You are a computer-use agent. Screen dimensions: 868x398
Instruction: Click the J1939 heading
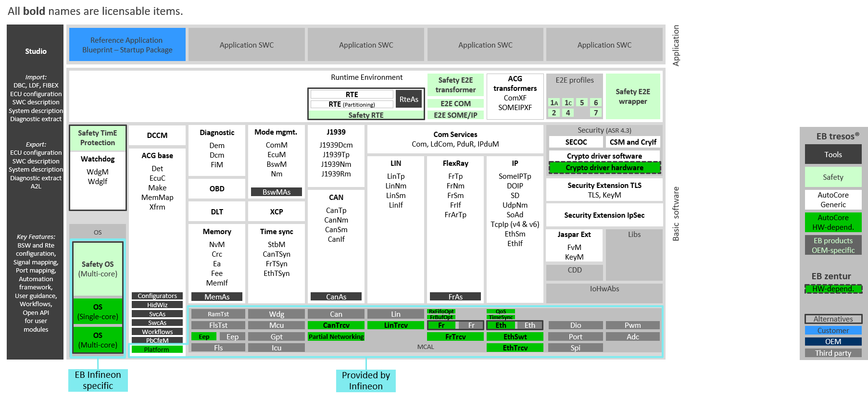coord(336,132)
